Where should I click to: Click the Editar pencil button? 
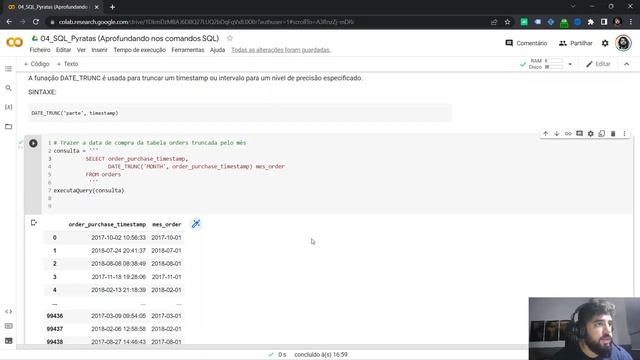598,64
